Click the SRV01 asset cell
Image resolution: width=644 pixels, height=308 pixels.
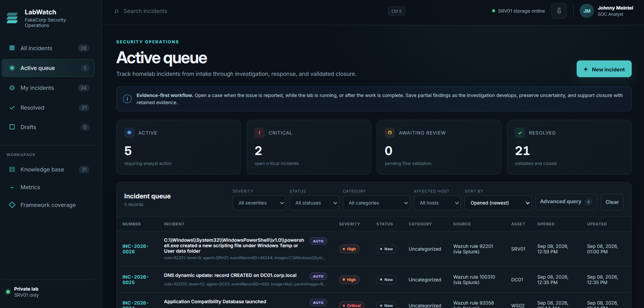click(x=518, y=249)
